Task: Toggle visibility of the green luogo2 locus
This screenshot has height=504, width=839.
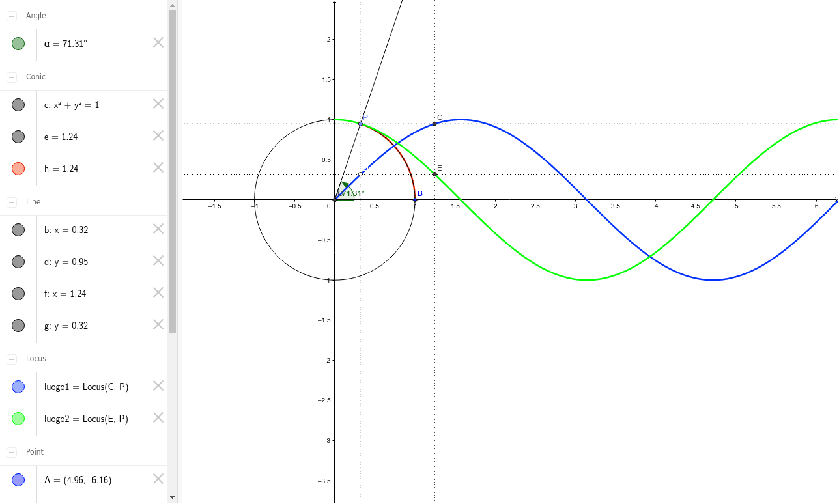Action: (x=18, y=418)
